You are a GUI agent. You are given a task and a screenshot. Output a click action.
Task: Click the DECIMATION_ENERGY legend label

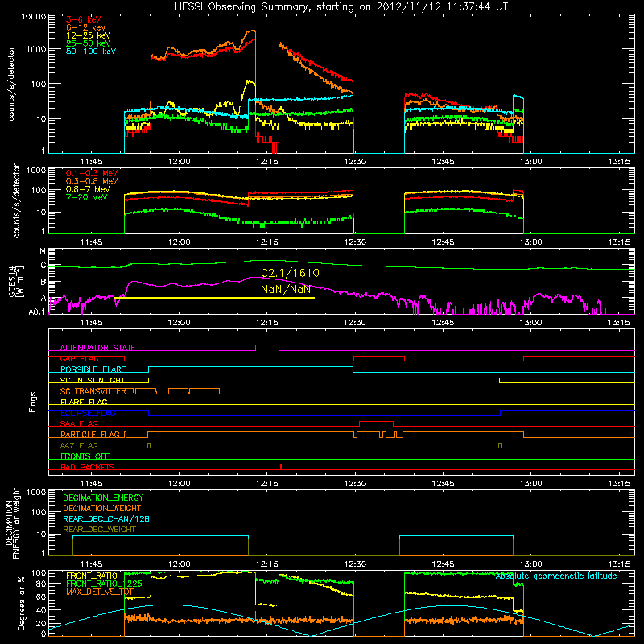(x=103, y=497)
